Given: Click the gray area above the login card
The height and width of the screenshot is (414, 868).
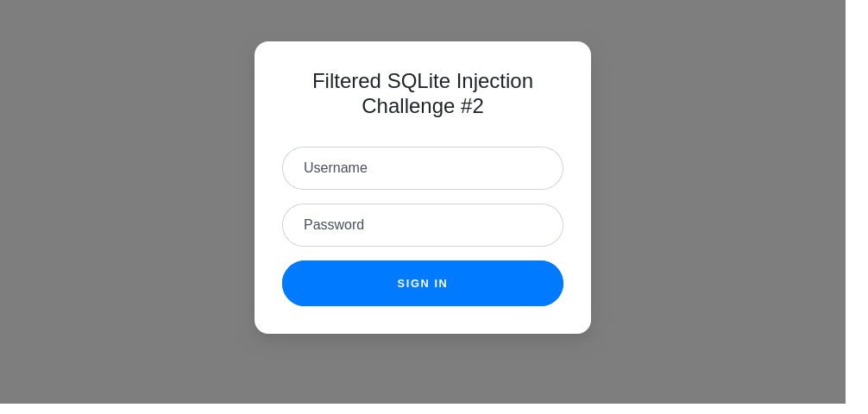Looking at the screenshot, I should tap(422, 20).
